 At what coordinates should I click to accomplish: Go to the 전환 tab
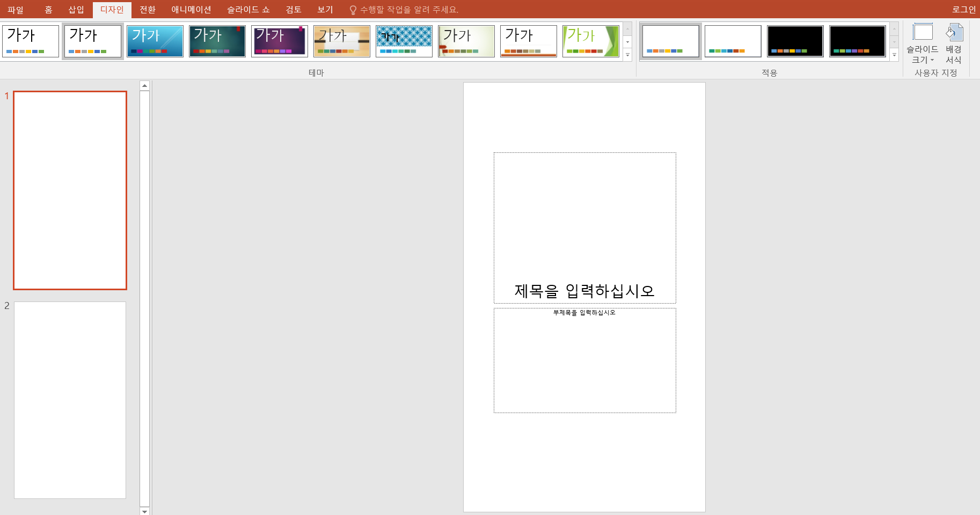[148, 10]
